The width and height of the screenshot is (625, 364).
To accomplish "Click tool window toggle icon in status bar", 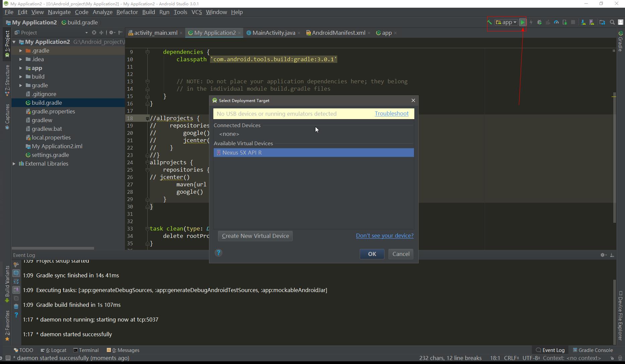I will click(8, 358).
